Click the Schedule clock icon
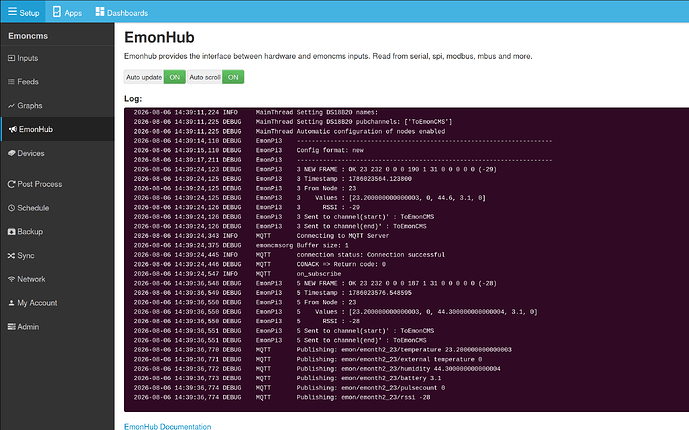The width and height of the screenshot is (689, 430). click(11, 208)
